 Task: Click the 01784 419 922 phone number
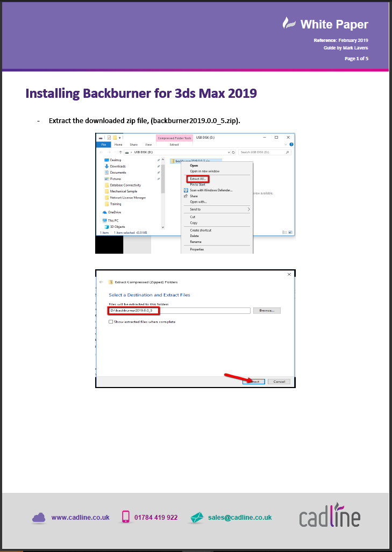click(x=156, y=518)
